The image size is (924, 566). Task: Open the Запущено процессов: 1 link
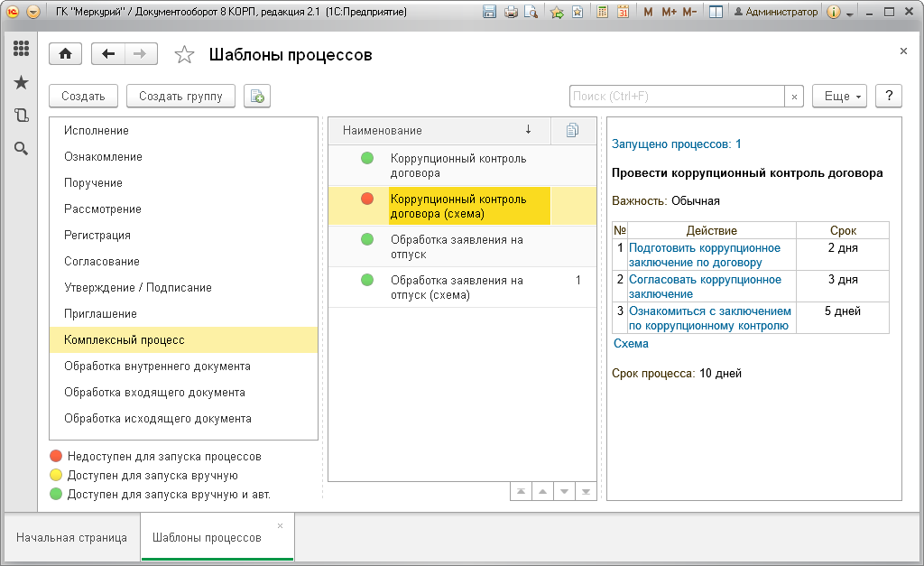click(x=677, y=144)
